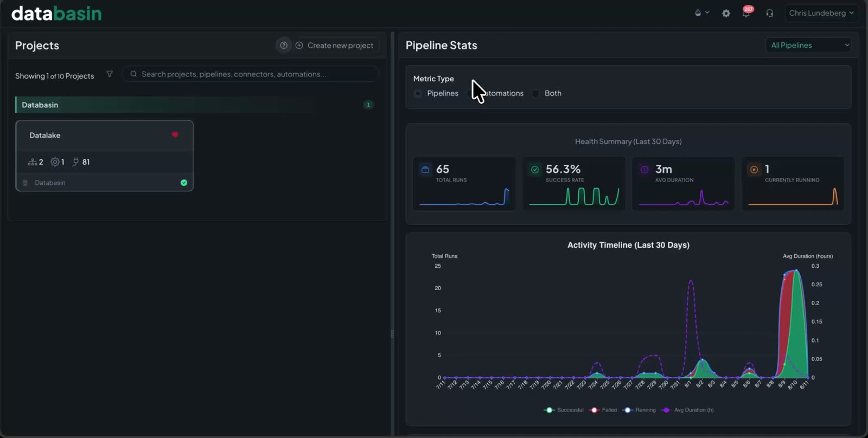Click the help question mark beside Create project

point(284,46)
